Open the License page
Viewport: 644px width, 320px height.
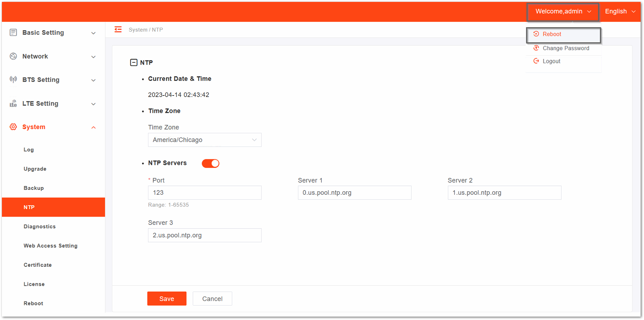click(x=34, y=285)
